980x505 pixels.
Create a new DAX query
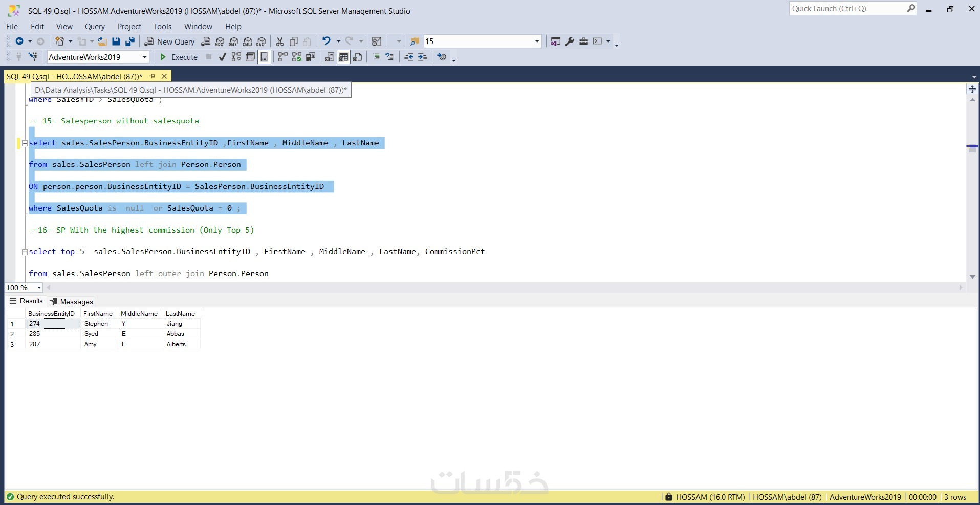point(262,41)
